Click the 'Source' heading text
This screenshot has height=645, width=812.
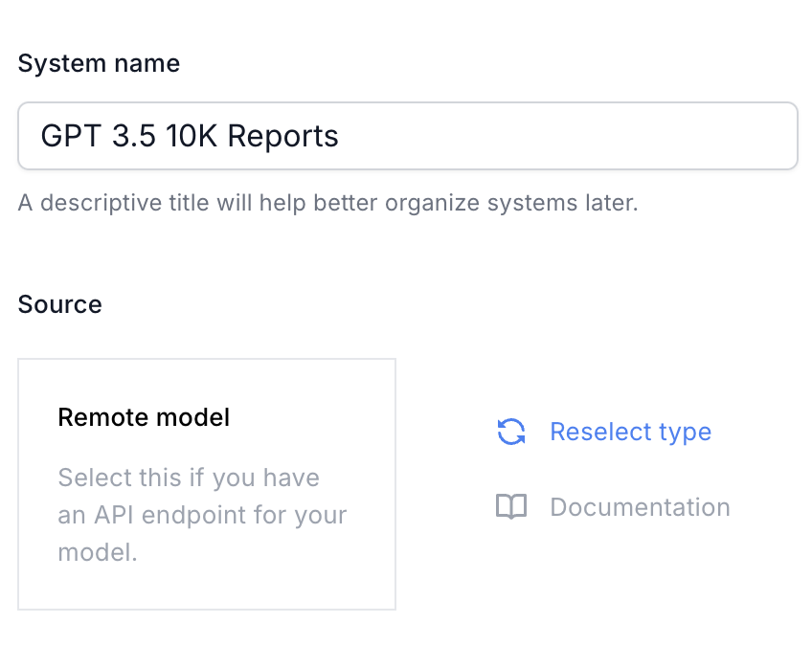pyautogui.click(x=60, y=304)
